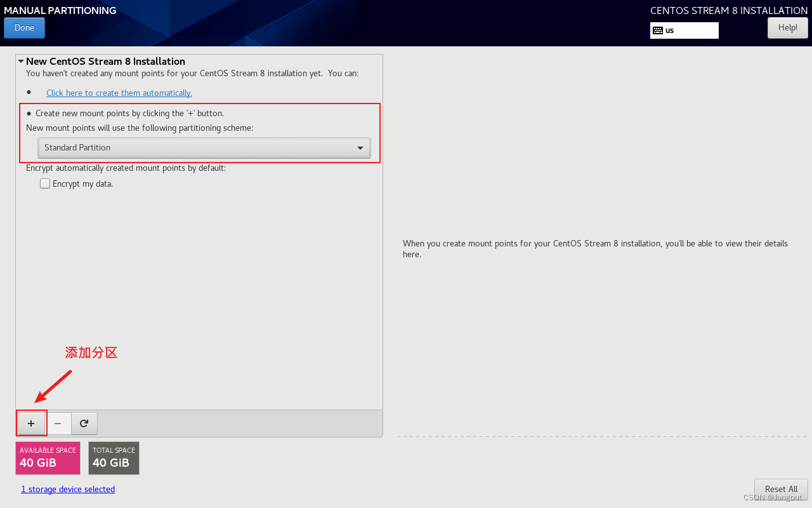This screenshot has width=812, height=508.
Task: Click the 'us' keyboard layout indicator
Action: [x=684, y=30]
